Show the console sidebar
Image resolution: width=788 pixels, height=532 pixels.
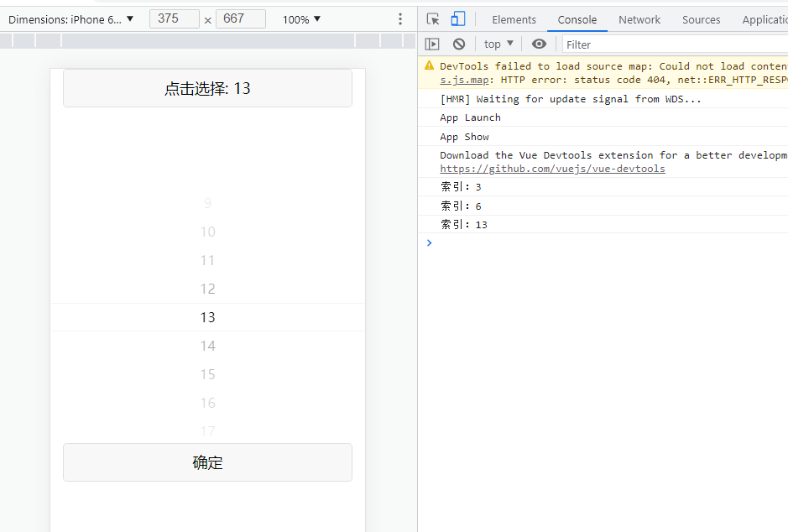pyautogui.click(x=432, y=44)
